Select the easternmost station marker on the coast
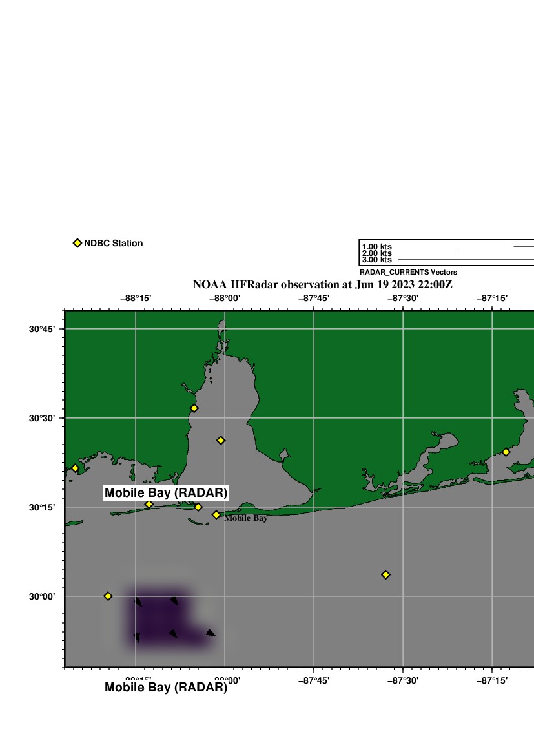The width and height of the screenshot is (534, 756). (x=506, y=452)
